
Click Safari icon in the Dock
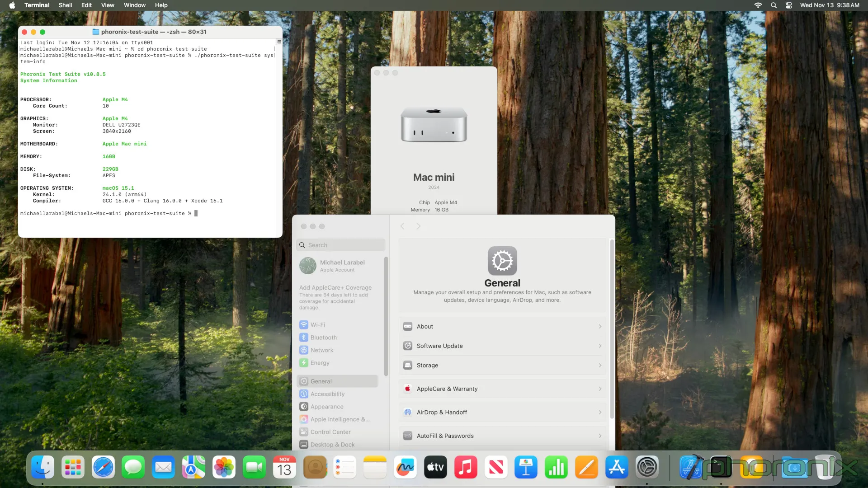[103, 467]
